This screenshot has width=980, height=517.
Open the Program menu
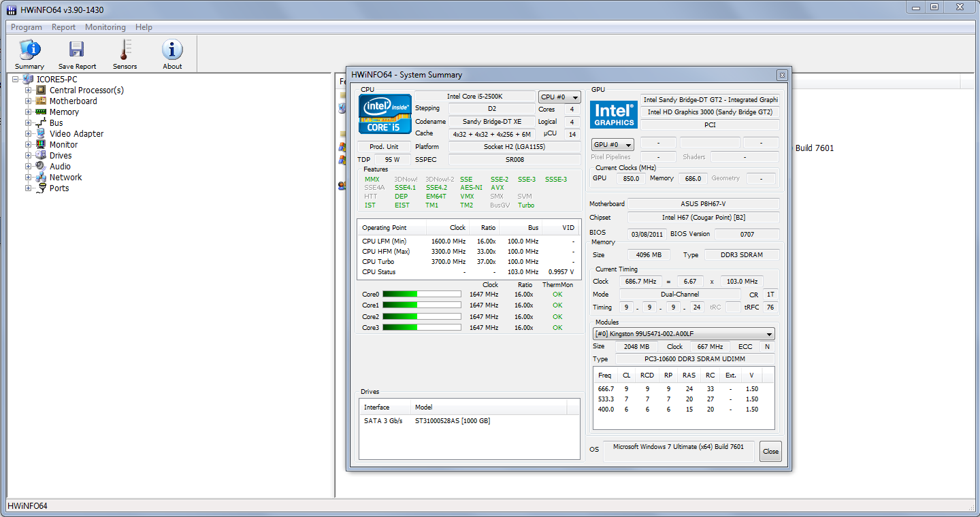pos(26,27)
